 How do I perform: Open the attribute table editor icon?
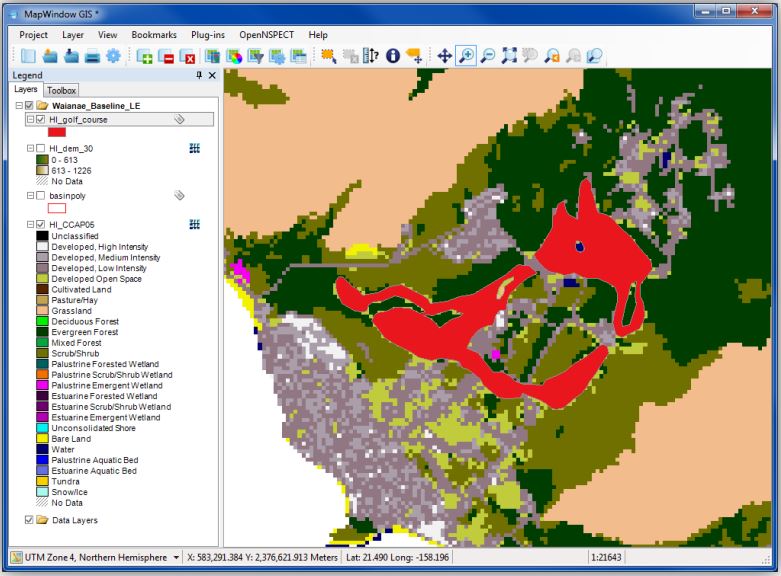pos(298,56)
